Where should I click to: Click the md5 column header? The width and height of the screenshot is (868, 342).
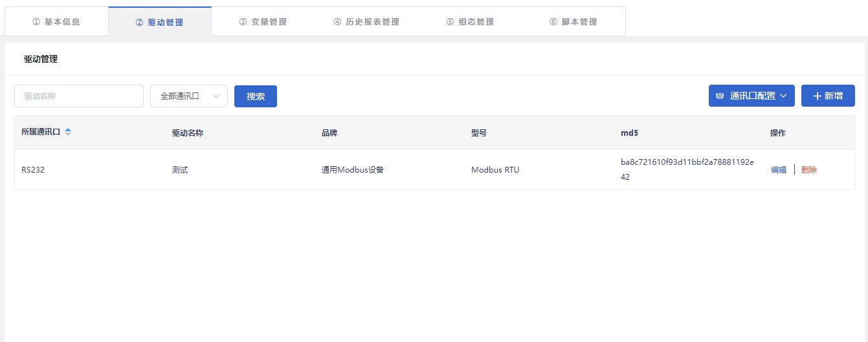[630, 133]
